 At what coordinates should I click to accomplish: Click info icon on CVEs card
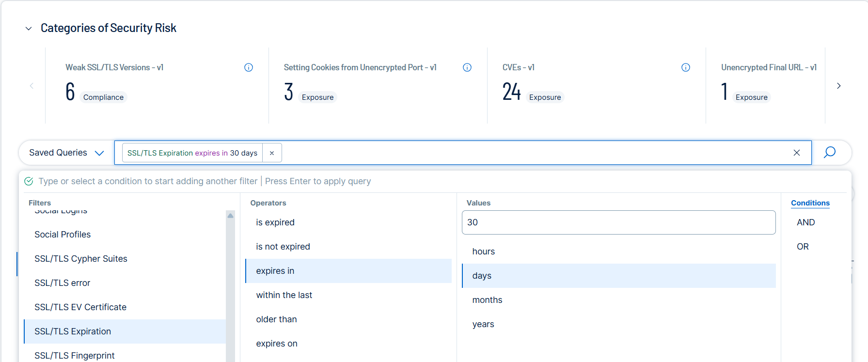tap(686, 67)
